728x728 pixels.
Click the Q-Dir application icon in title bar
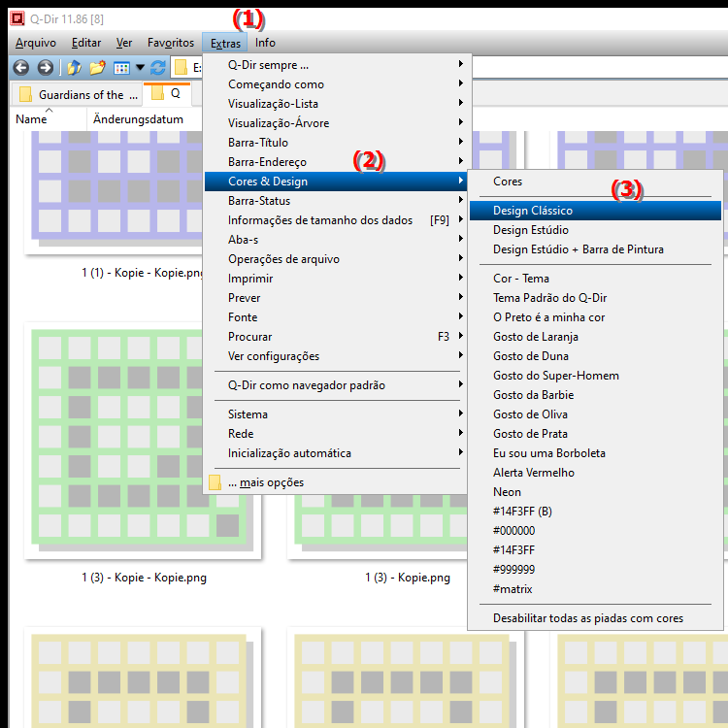(17, 18)
